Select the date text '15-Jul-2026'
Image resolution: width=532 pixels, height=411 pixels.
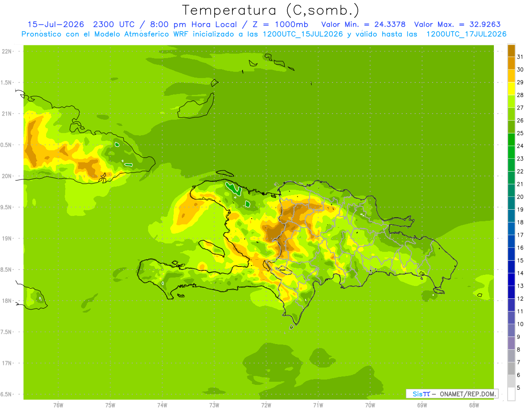(x=56, y=24)
